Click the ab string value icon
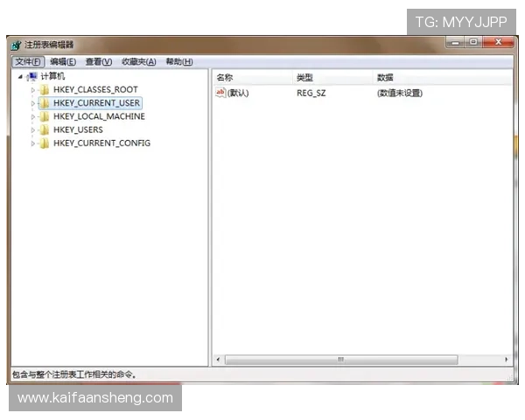Screen dimensions: 525x420 220,93
